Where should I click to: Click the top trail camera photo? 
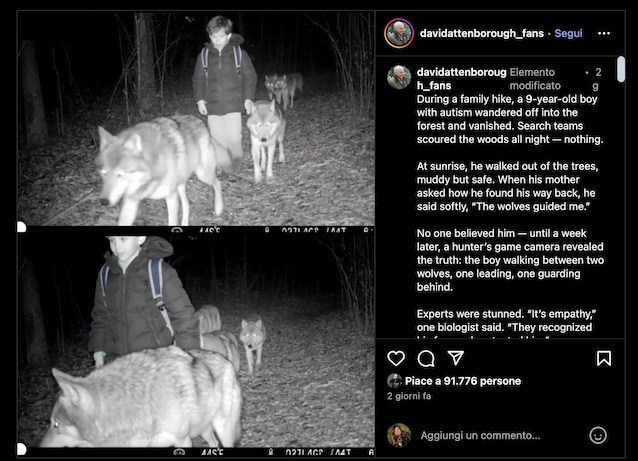(x=196, y=118)
